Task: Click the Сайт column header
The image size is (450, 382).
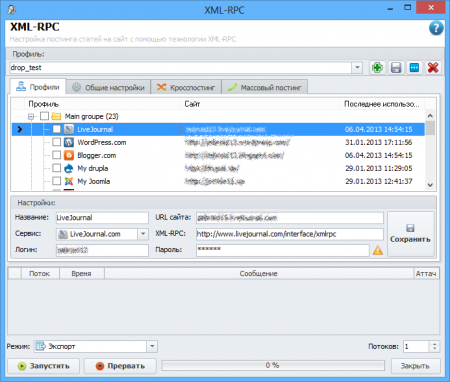Action: 260,104
